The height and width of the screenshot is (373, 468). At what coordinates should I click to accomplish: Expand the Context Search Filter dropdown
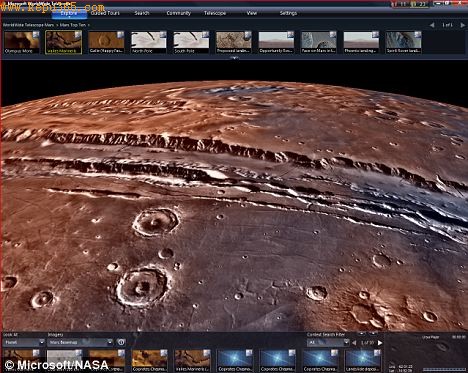328,342
